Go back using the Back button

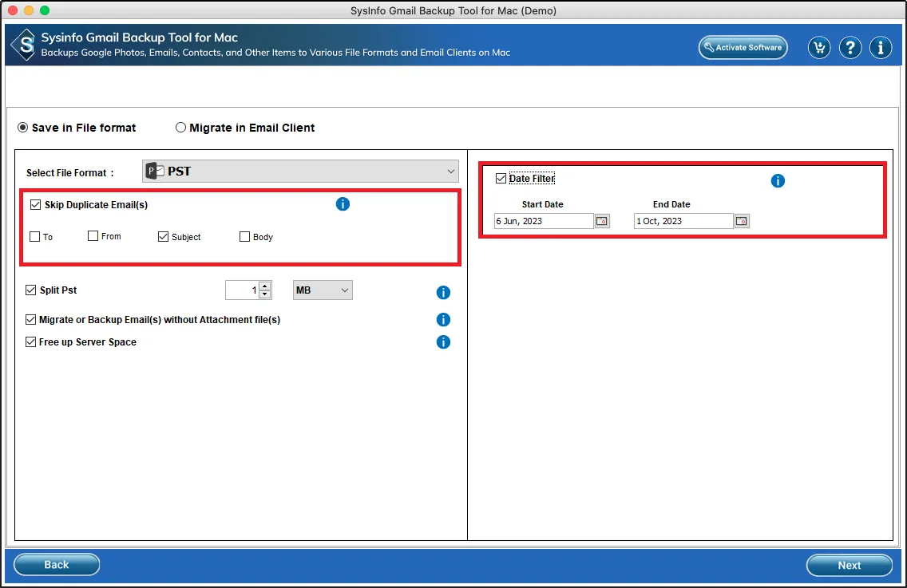[57, 565]
